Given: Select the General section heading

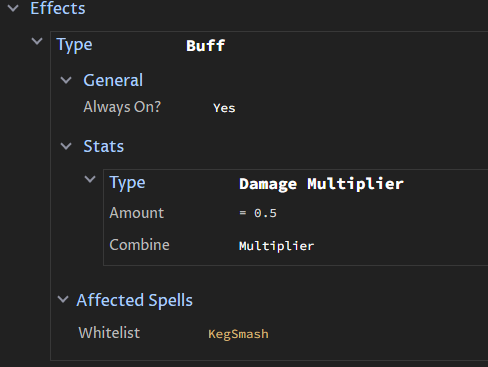Looking at the screenshot, I should pyautogui.click(x=113, y=80).
